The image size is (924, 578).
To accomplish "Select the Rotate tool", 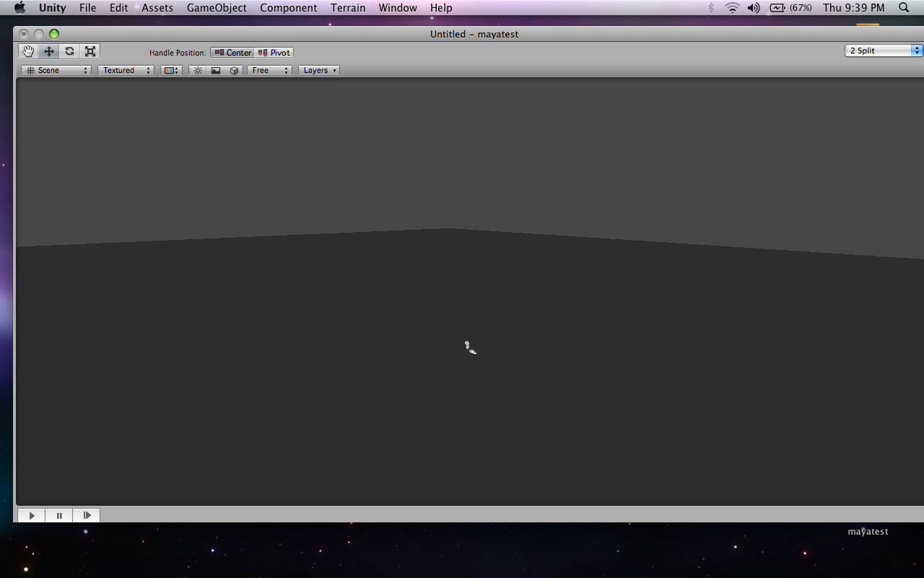I will click(69, 51).
